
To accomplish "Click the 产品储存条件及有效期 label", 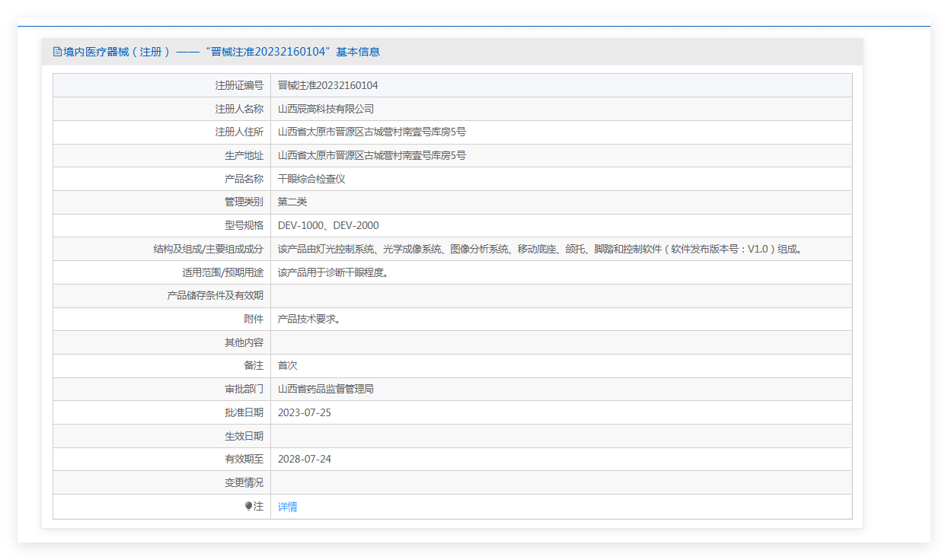I will pyautogui.click(x=215, y=296).
